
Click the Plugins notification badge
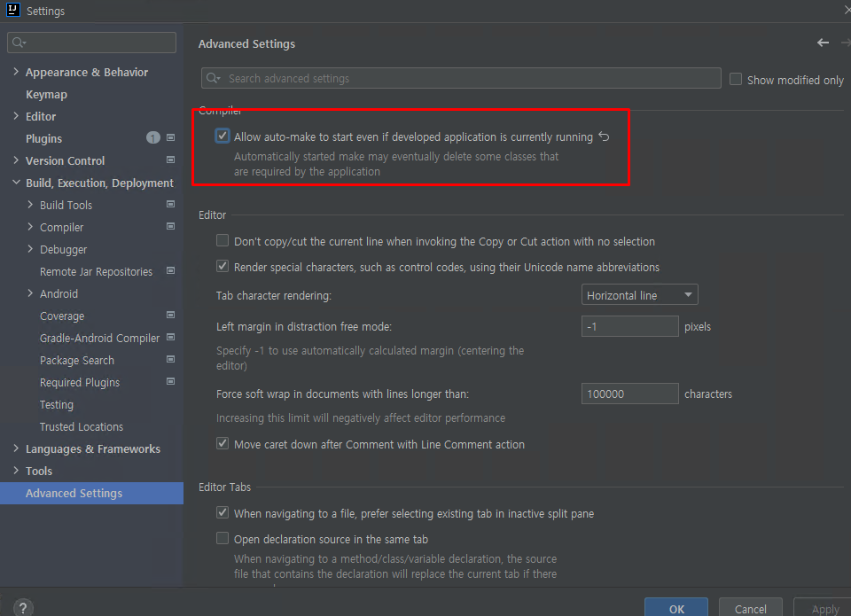point(152,138)
